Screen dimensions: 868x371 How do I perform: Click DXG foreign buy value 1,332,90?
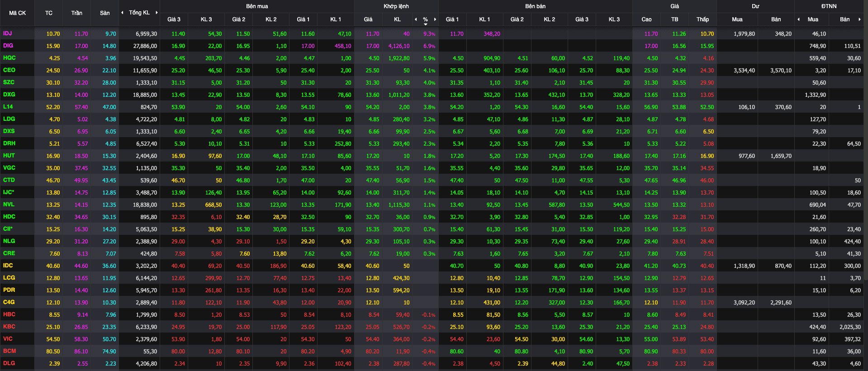click(815, 95)
